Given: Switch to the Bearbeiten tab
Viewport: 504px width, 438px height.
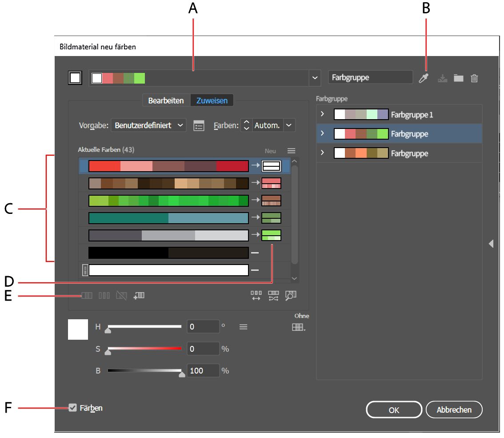Looking at the screenshot, I should coord(166,100).
